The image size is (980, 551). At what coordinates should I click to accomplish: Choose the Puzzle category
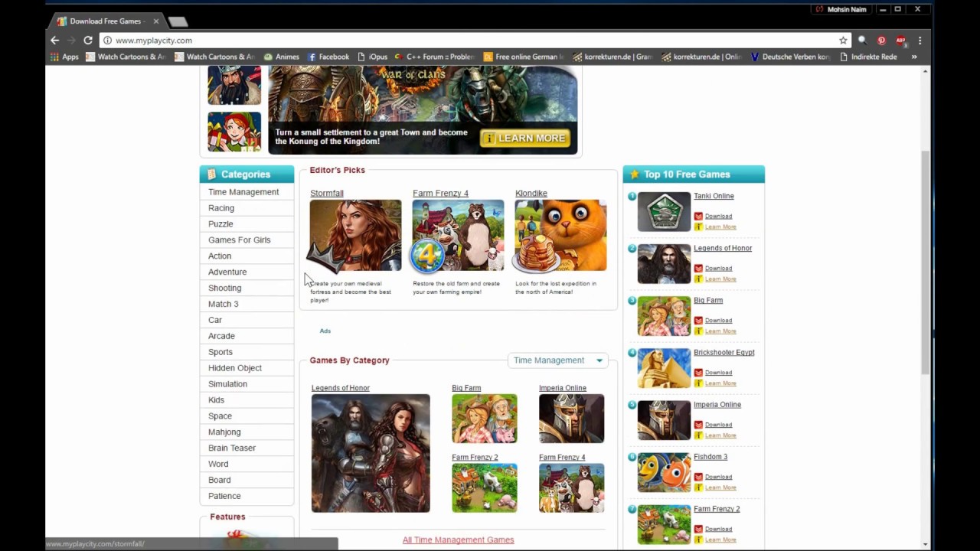coord(220,224)
